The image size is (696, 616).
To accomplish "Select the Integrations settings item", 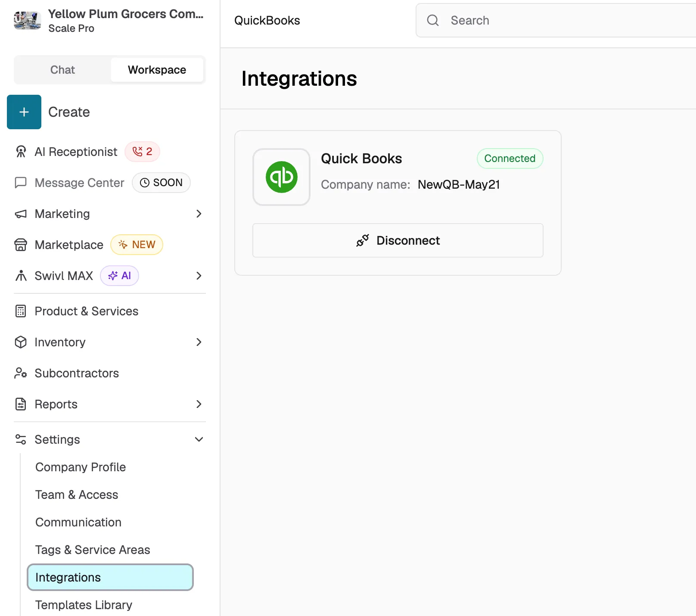I will click(110, 577).
